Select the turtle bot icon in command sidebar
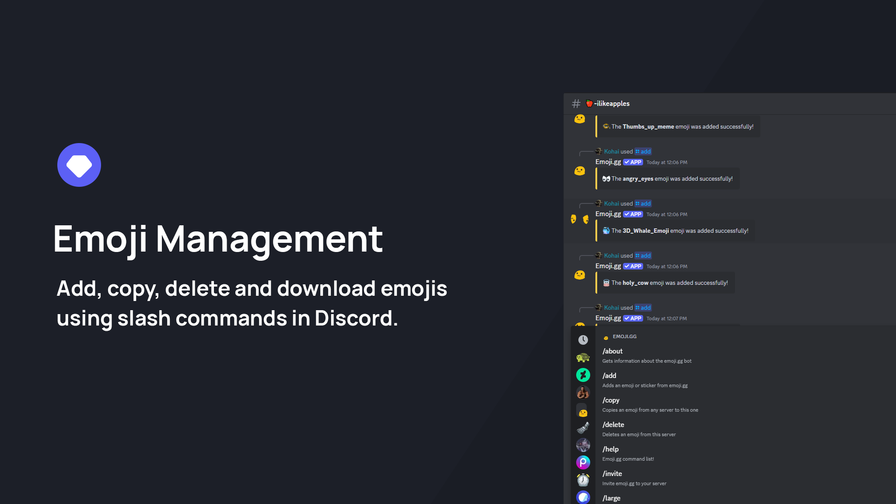The width and height of the screenshot is (896, 504). click(583, 358)
